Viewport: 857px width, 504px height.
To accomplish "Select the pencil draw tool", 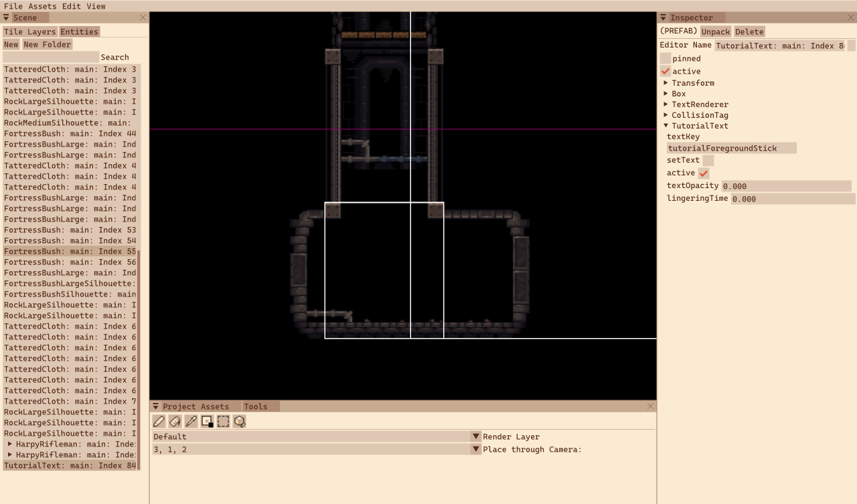I will (159, 421).
